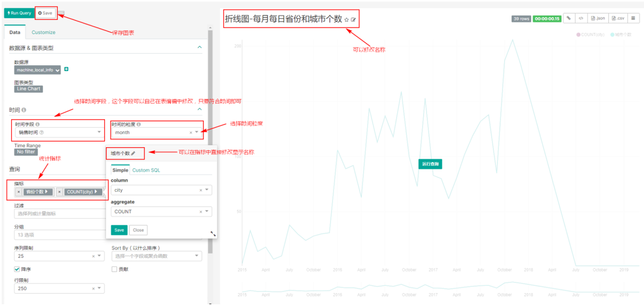Click the help icon beside 销售时间
The image size is (644, 306).
(41, 132)
